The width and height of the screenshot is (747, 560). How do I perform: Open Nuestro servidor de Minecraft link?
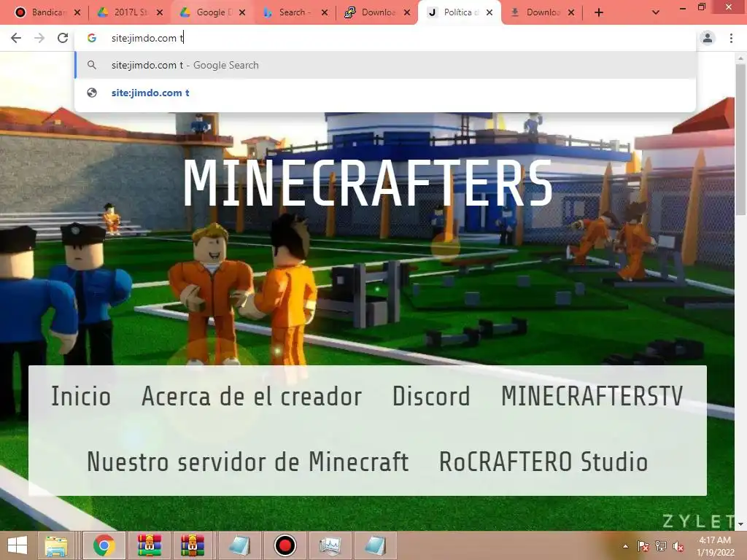(x=248, y=462)
